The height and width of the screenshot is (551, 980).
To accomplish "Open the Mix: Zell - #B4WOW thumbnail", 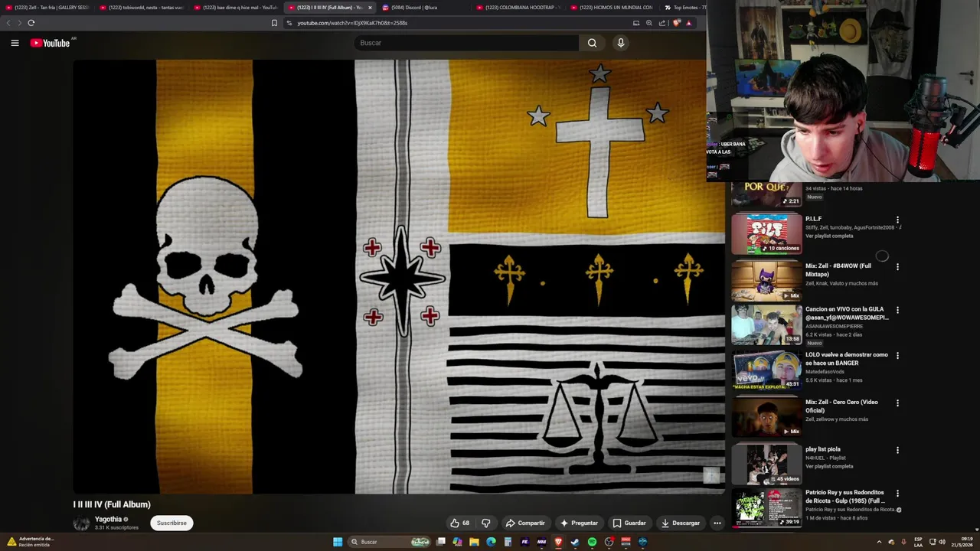I will click(766, 280).
